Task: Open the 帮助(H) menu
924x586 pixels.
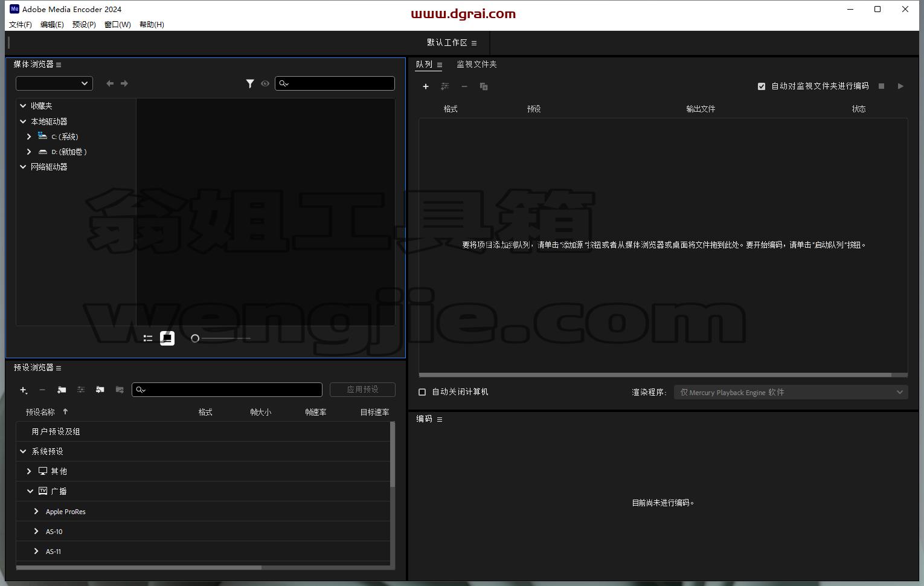Action: [x=152, y=25]
